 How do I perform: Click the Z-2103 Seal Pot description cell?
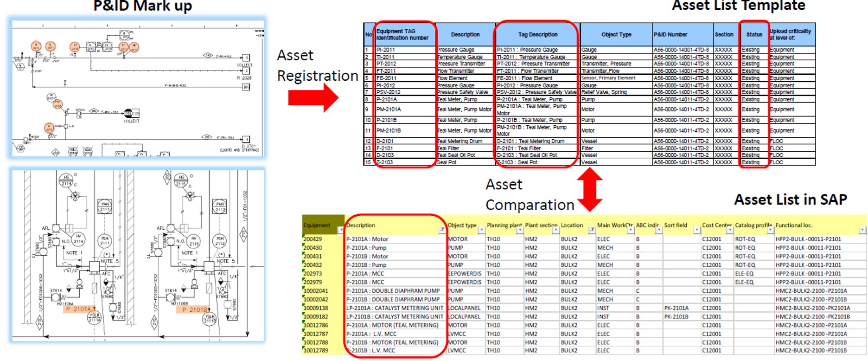[466, 162]
